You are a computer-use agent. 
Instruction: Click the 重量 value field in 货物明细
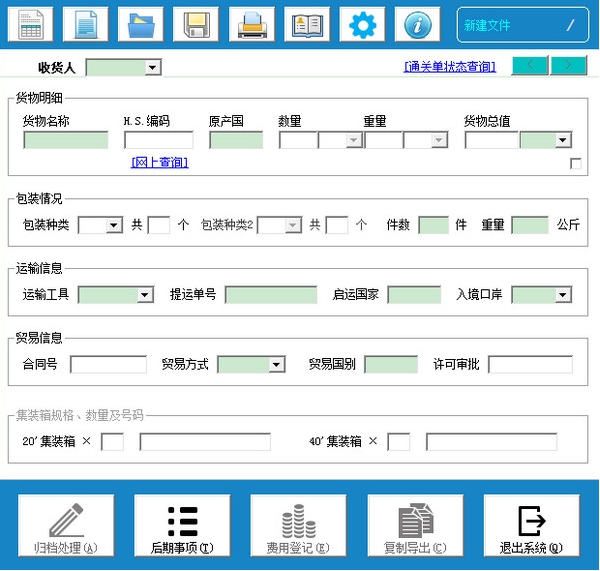point(384,140)
